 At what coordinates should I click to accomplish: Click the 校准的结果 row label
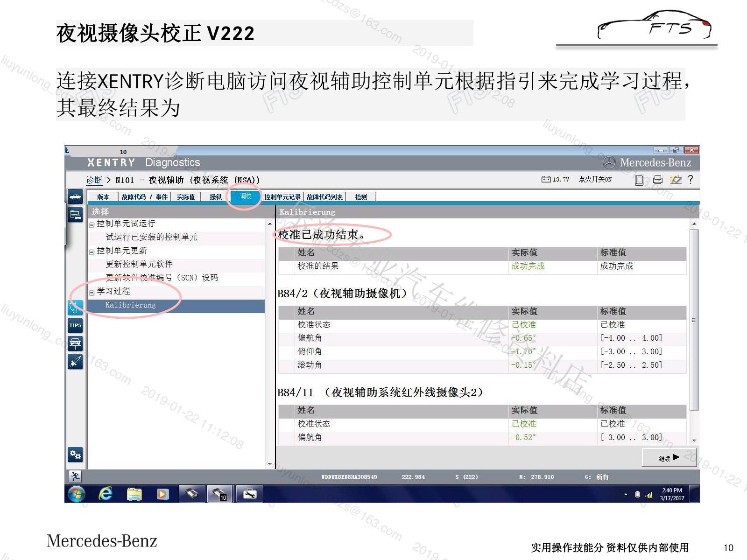pyautogui.click(x=318, y=266)
